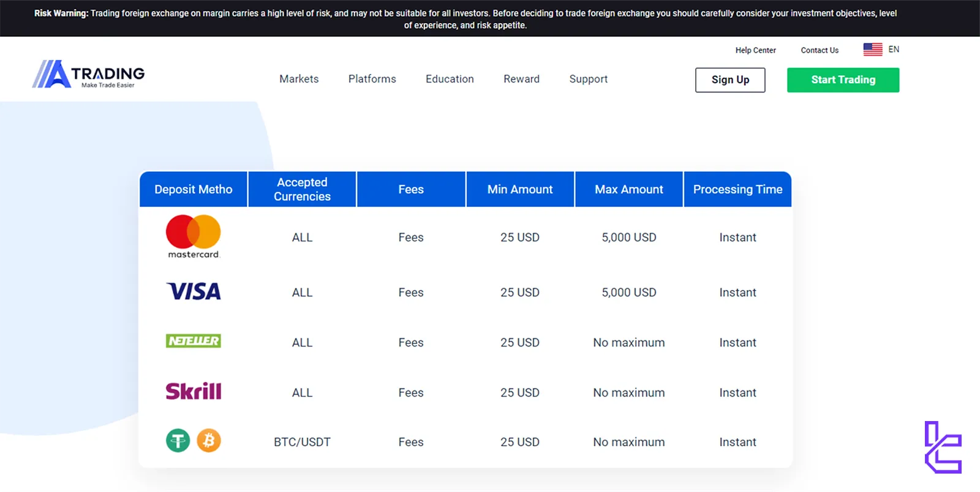Click the Accepted Currencies column header

point(302,189)
